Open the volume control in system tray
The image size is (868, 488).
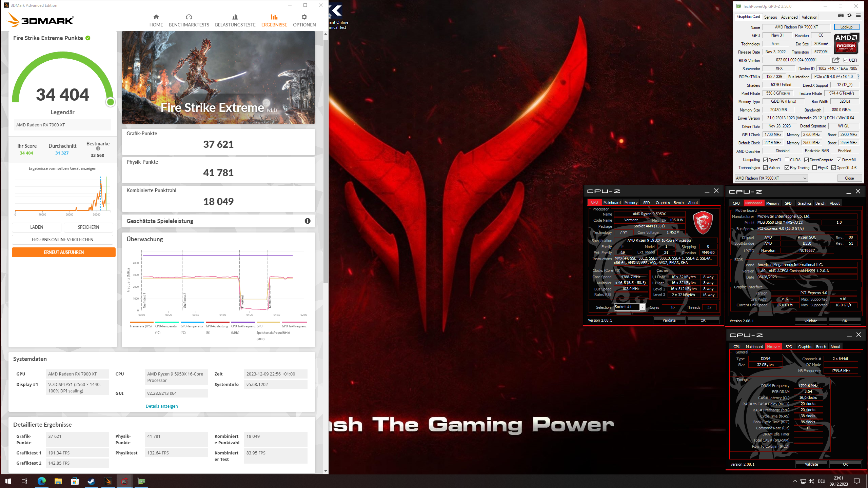click(x=811, y=481)
